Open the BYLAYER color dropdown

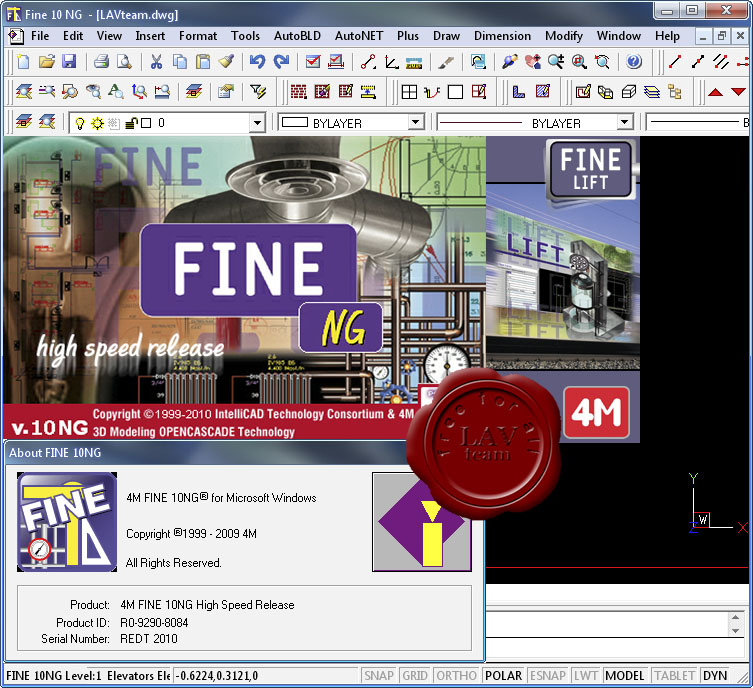pos(416,122)
